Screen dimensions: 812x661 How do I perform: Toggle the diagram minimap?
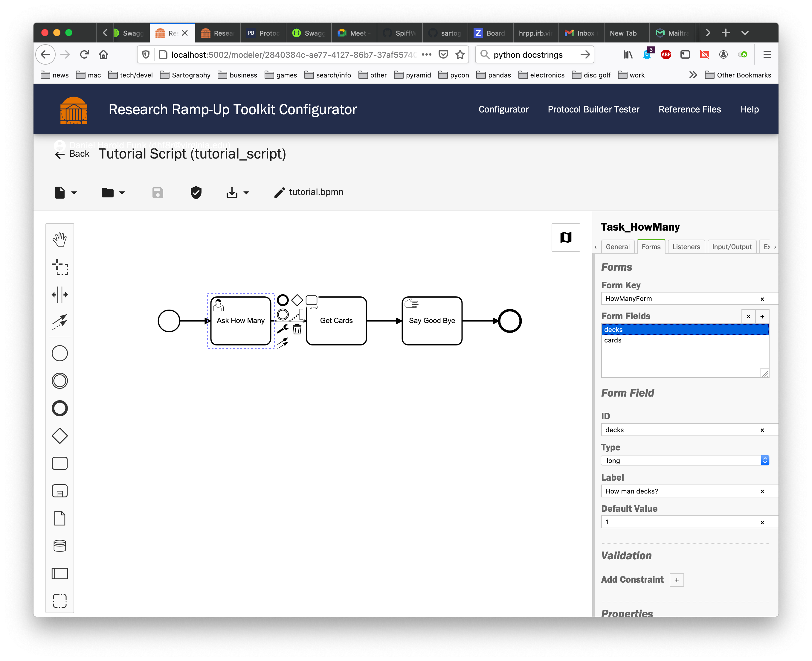(x=566, y=237)
